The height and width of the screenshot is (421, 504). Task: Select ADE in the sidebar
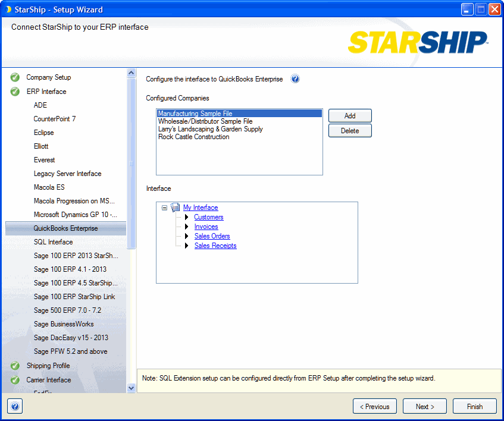click(40, 105)
